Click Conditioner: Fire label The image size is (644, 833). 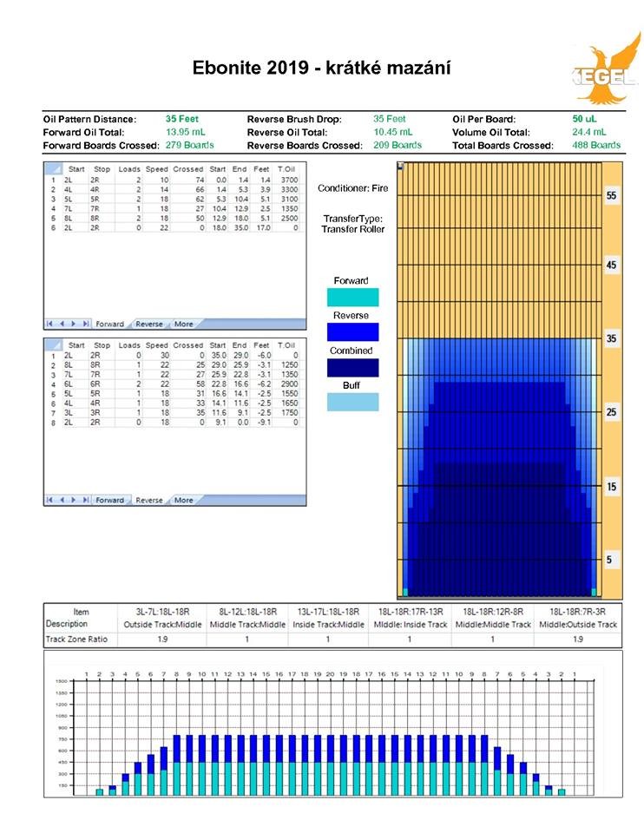[353, 188]
